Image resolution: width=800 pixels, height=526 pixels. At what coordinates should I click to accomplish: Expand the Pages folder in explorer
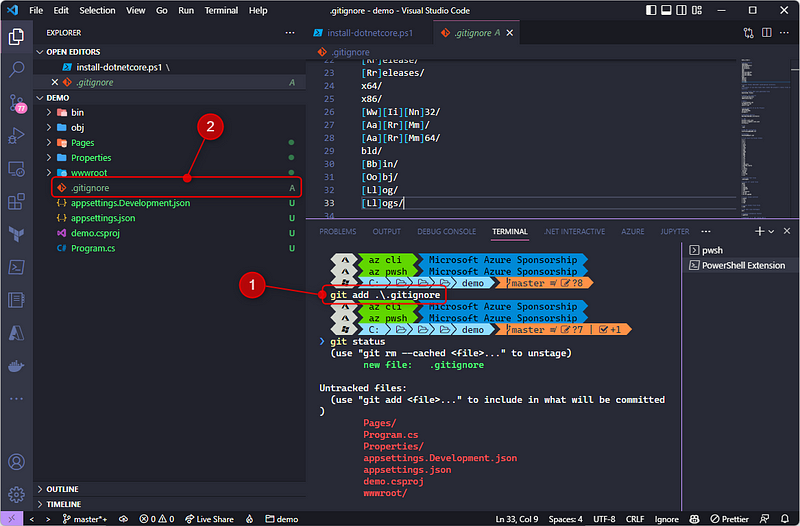[x=83, y=143]
